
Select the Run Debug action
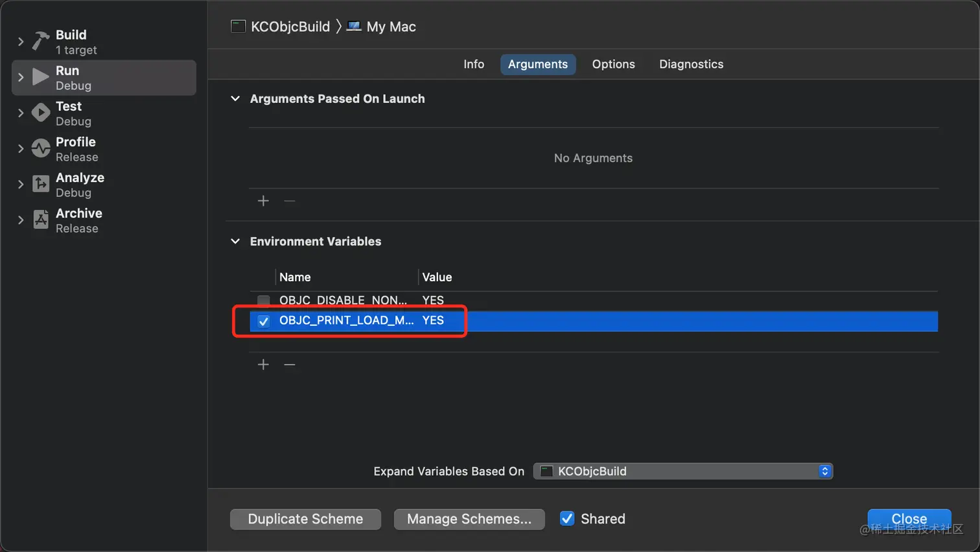click(x=104, y=78)
